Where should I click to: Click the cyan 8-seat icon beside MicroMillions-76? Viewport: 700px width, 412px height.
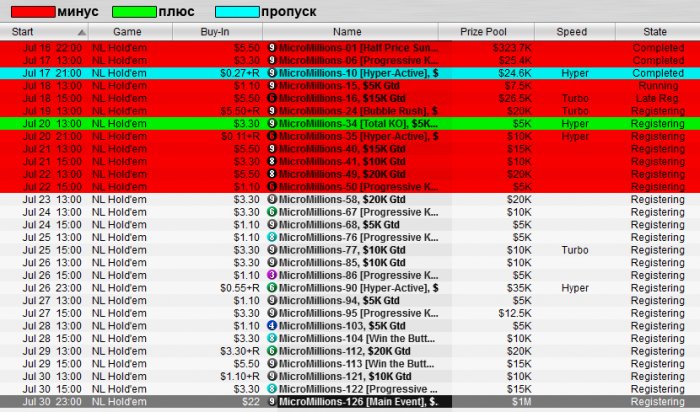272,237
